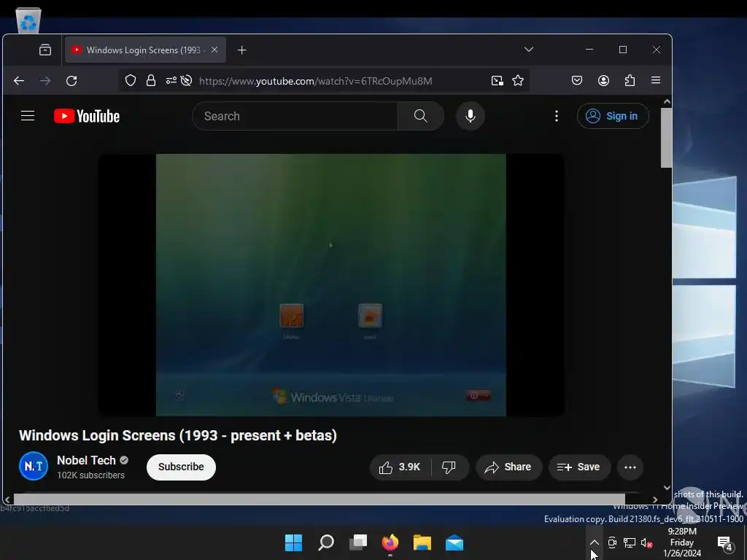Open Firefox application menu
Image resolution: width=747 pixels, height=560 pixels.
(656, 80)
